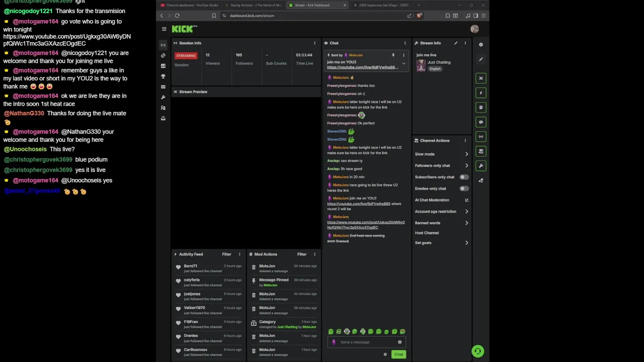Click the browser address bar URL
Viewport: 644px width, 362px height.
coord(252,16)
